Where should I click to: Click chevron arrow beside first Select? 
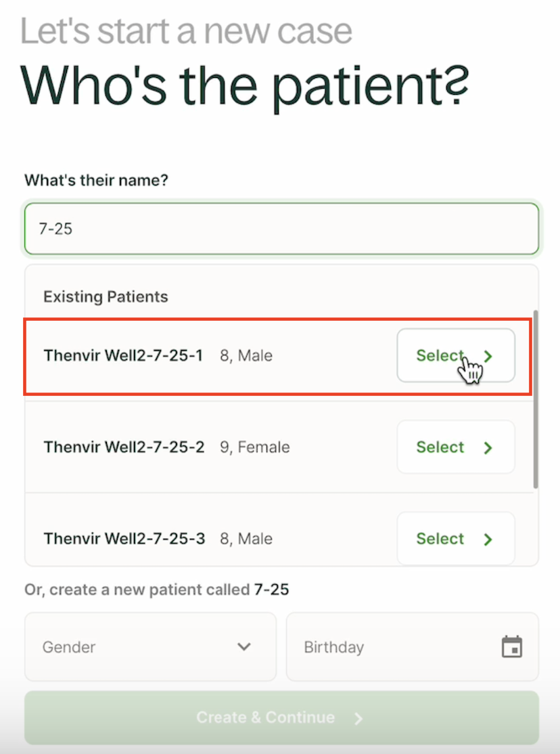pyautogui.click(x=488, y=356)
